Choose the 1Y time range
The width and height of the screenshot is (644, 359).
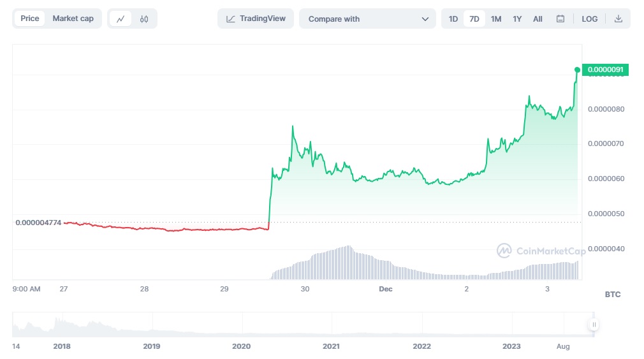tap(517, 19)
